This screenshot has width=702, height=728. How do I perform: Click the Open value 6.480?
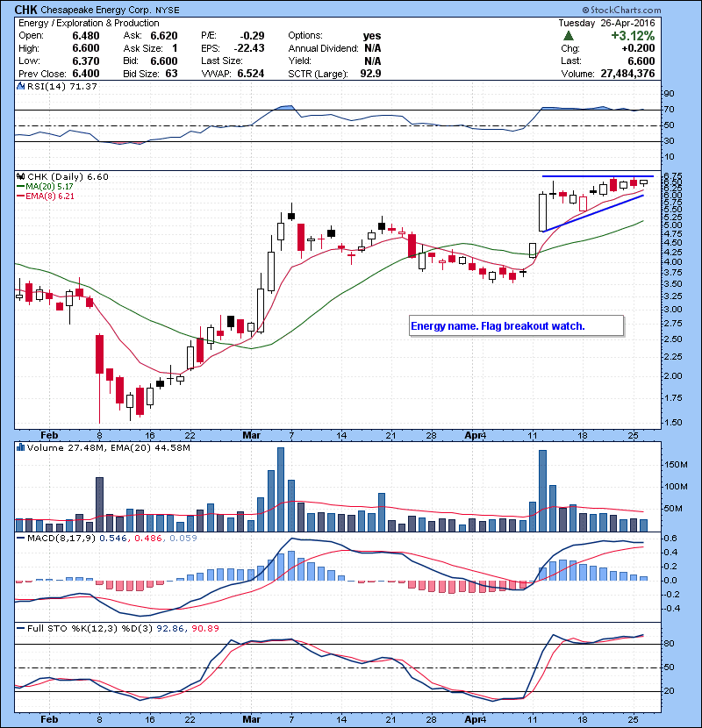pyautogui.click(x=86, y=36)
